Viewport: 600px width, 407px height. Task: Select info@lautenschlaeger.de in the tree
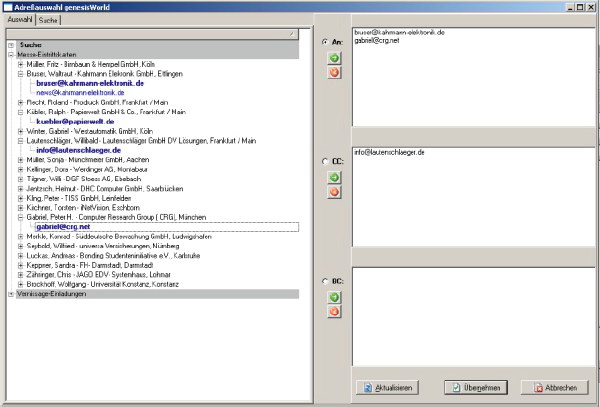coord(78,150)
